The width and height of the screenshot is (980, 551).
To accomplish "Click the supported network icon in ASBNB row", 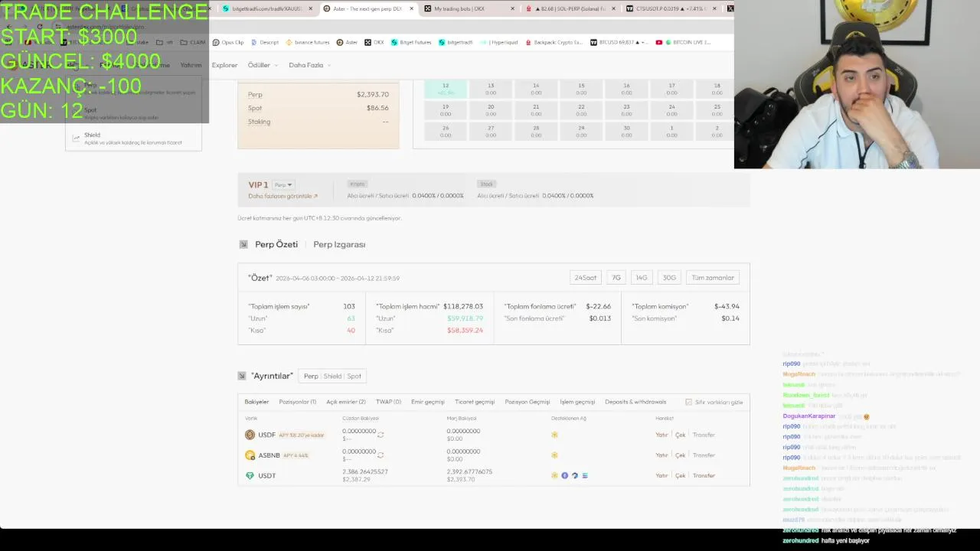I will pyautogui.click(x=554, y=455).
